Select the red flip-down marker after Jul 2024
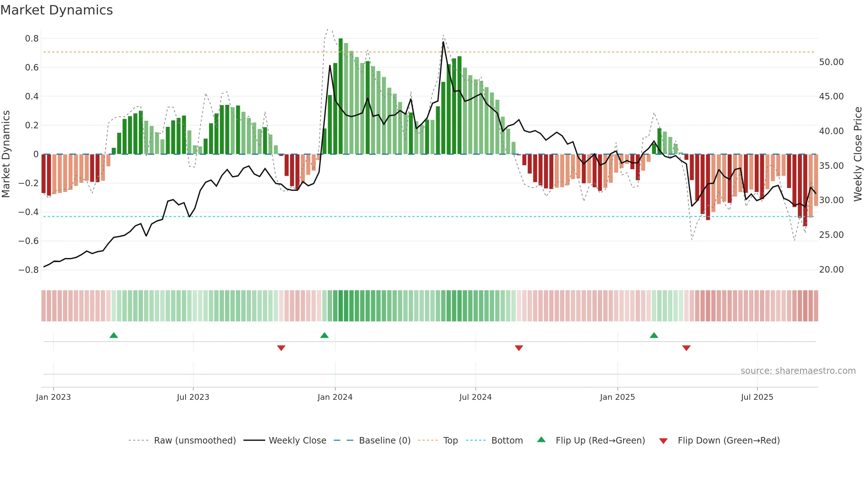The height and width of the screenshot is (488, 868). [519, 348]
